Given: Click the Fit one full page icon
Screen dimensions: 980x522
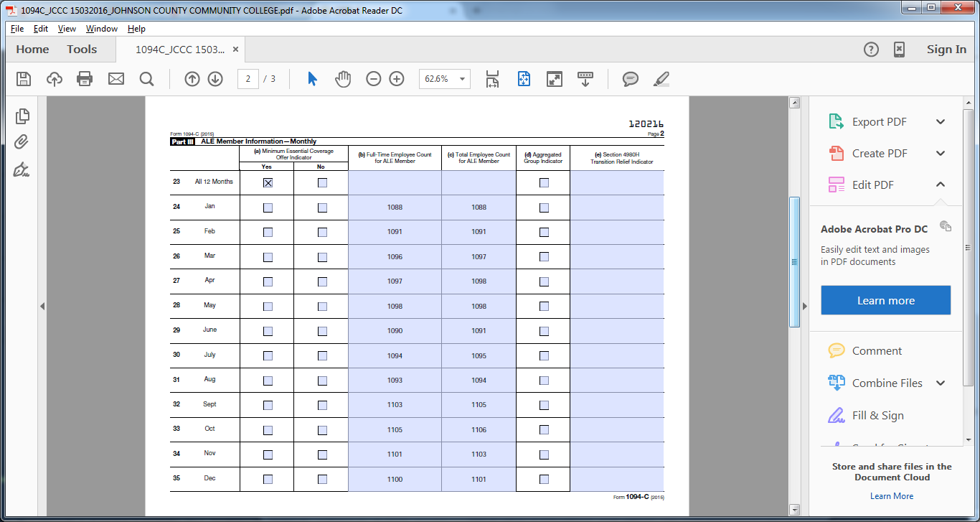Looking at the screenshot, I should pyautogui.click(x=524, y=79).
